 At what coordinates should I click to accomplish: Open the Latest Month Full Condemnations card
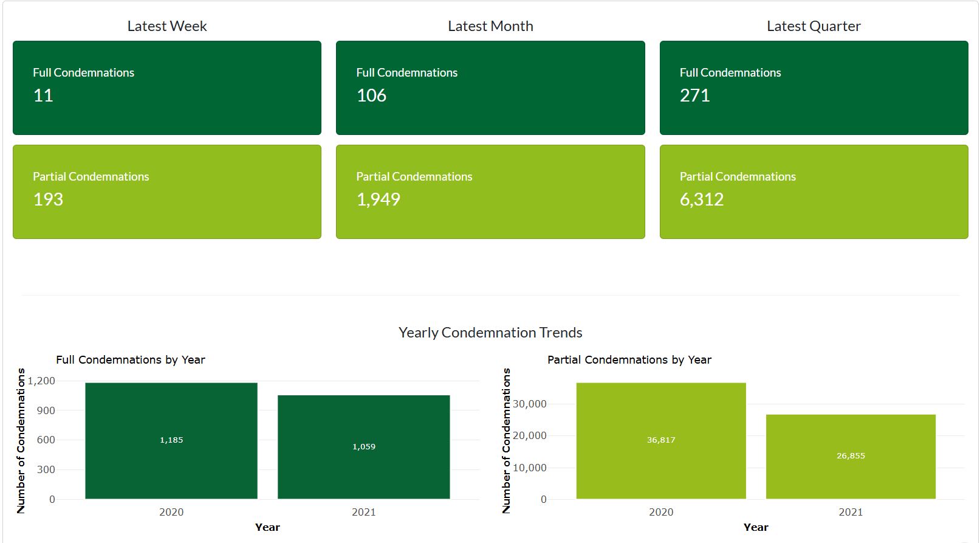(x=490, y=88)
